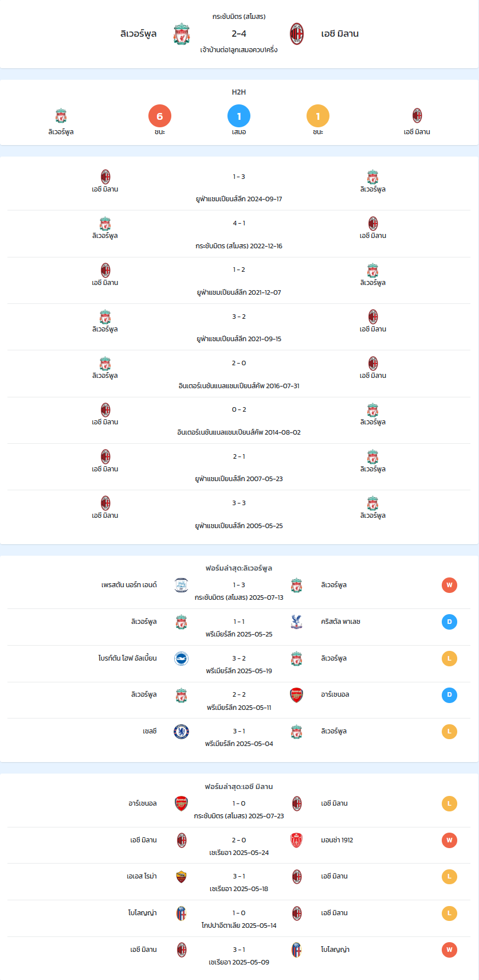Click the Preston North End crest
Viewport: 479px width, 980px height.
(x=182, y=585)
